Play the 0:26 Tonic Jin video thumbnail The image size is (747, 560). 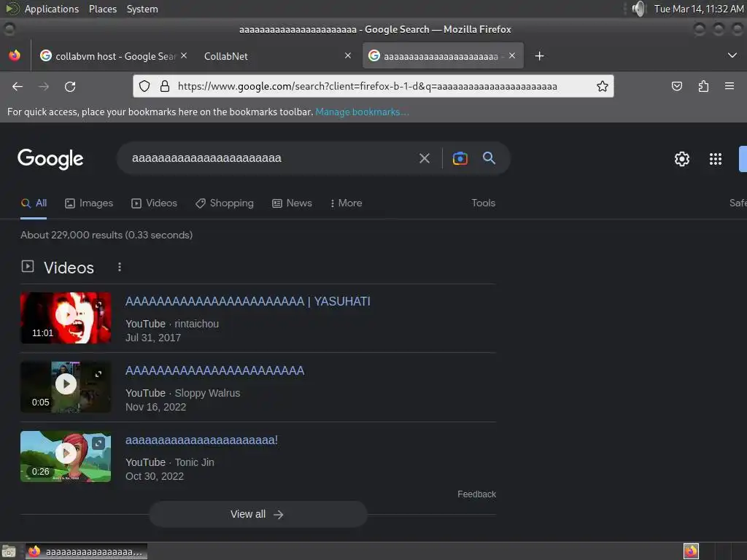coord(66,456)
